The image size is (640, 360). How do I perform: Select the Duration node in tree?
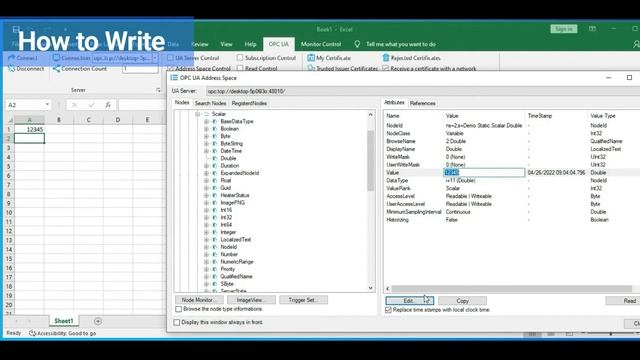[x=230, y=166]
